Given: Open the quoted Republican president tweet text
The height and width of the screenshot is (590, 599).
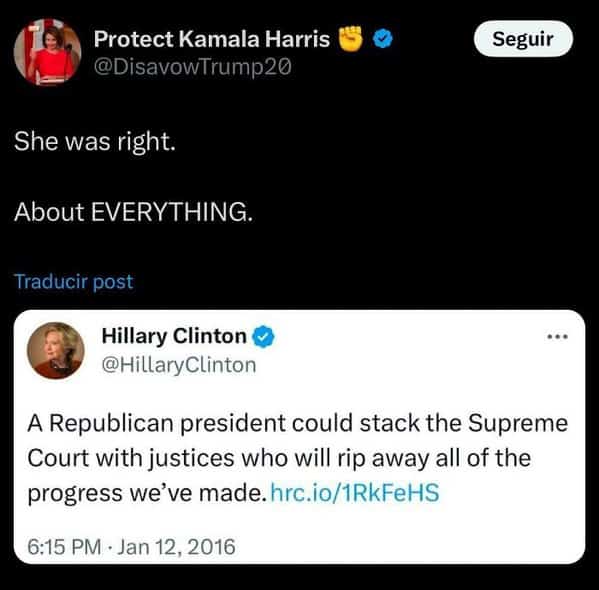Looking at the screenshot, I should pyautogui.click(x=298, y=458).
